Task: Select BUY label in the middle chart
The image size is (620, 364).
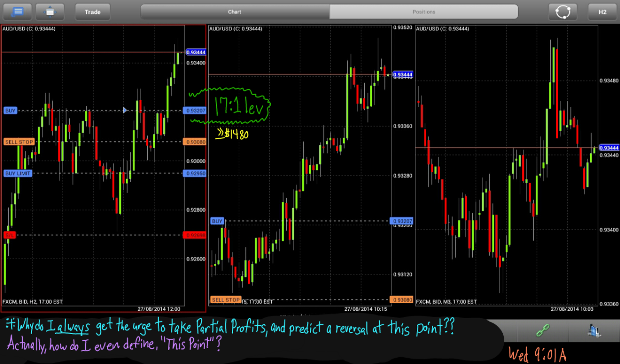Action: click(218, 221)
